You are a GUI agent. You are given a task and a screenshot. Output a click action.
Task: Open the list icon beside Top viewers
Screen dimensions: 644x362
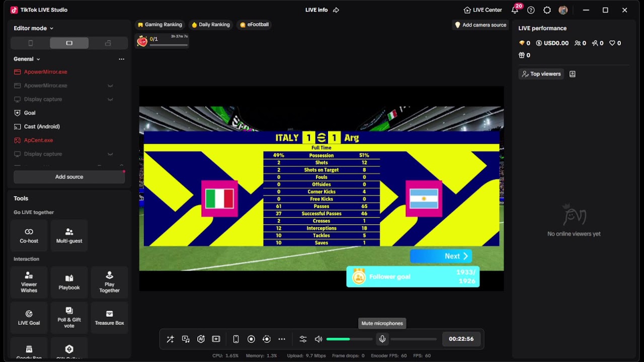tap(573, 74)
